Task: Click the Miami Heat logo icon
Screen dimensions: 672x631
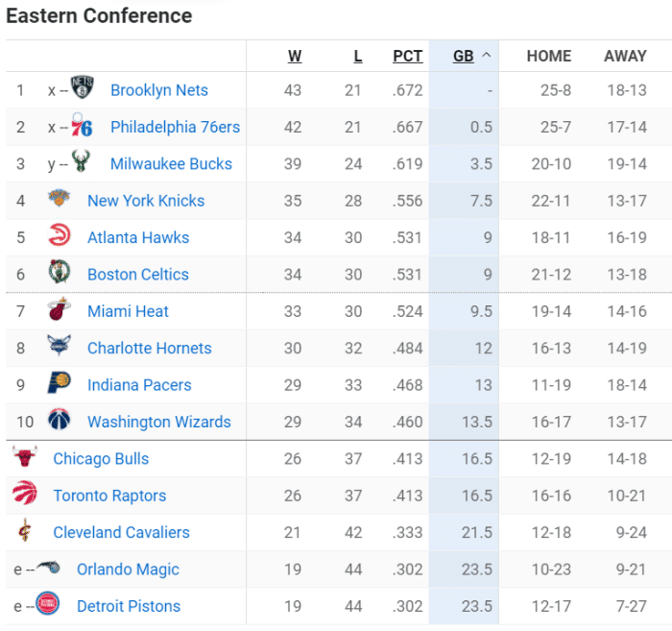Action: (60, 311)
